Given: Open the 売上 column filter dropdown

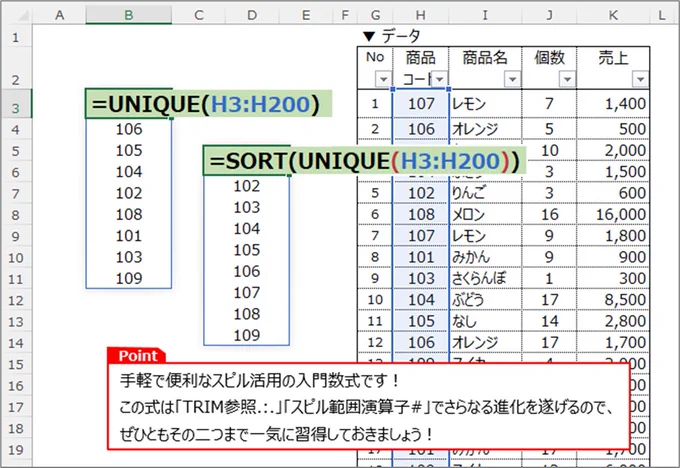Looking at the screenshot, I should pos(640,79).
